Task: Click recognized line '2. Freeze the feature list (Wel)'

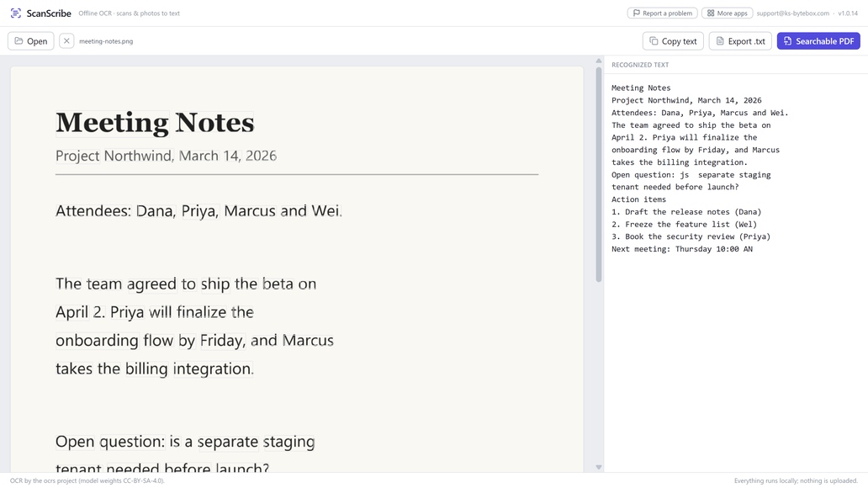Action: pyautogui.click(x=684, y=225)
